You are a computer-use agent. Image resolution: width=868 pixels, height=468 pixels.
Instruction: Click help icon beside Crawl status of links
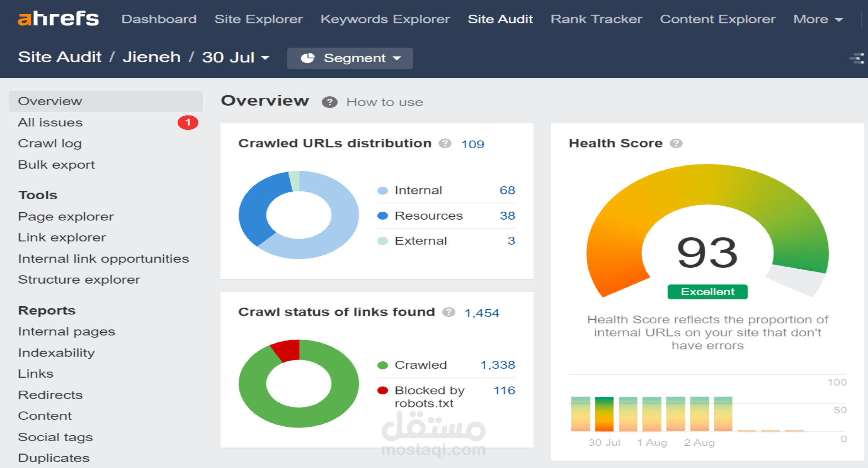(449, 312)
